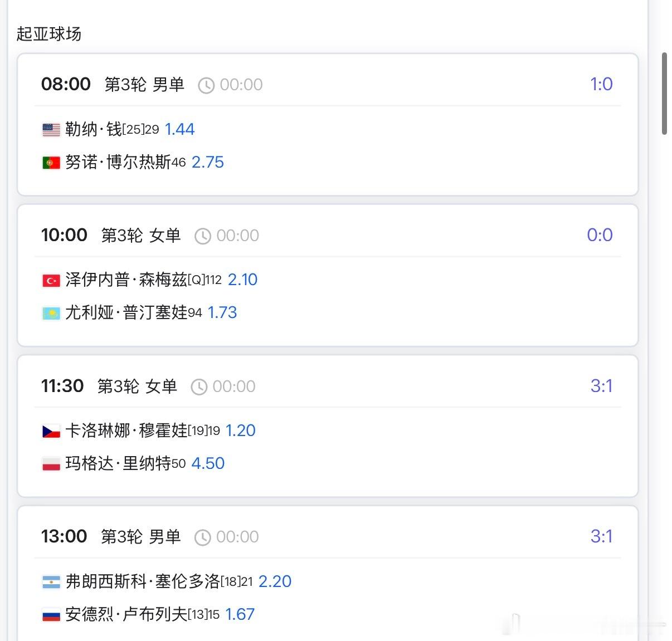
Task: Open player 尤利娅·普汀塞娃
Action: tap(126, 312)
